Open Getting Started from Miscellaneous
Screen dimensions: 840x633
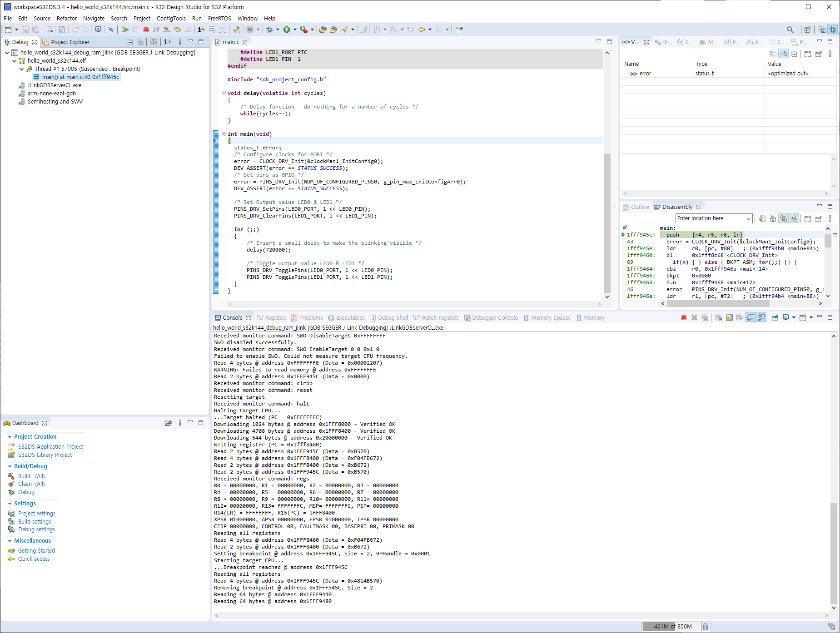(x=36, y=550)
